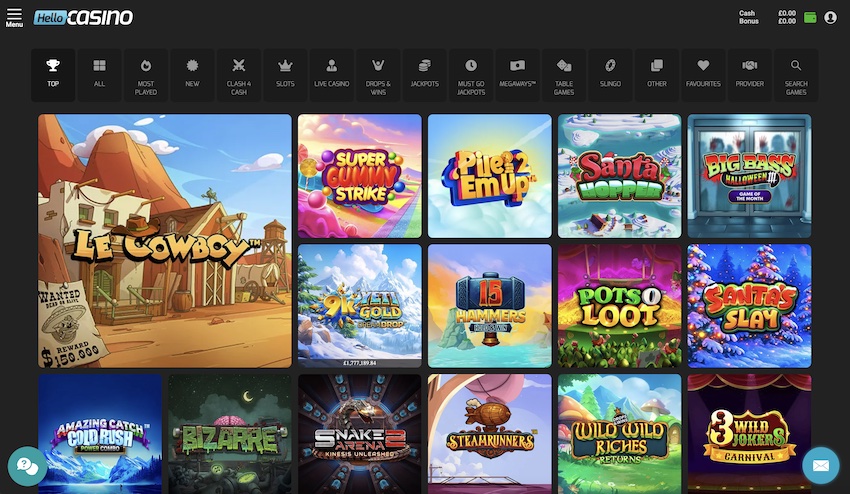Open Pile 'Em Up 2 game tile

pos(490,176)
